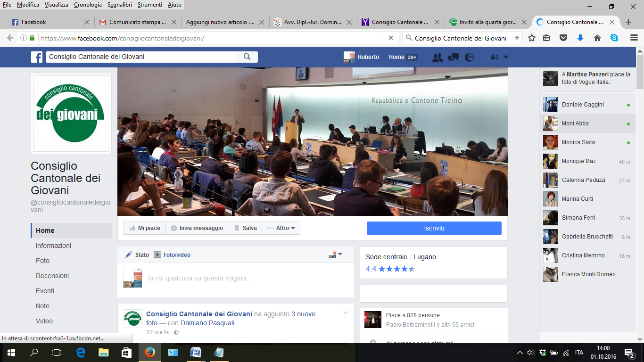Open the Microsoft Edge taskbar icon

point(81,353)
